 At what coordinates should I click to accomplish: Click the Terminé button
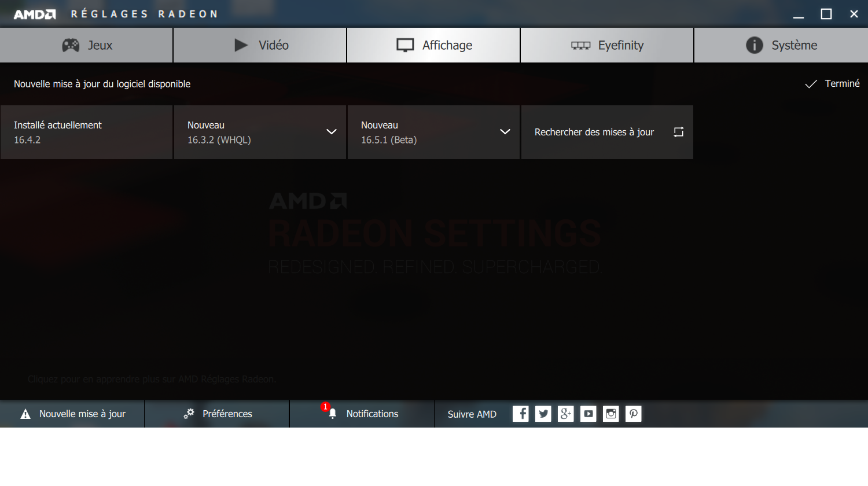coord(832,84)
